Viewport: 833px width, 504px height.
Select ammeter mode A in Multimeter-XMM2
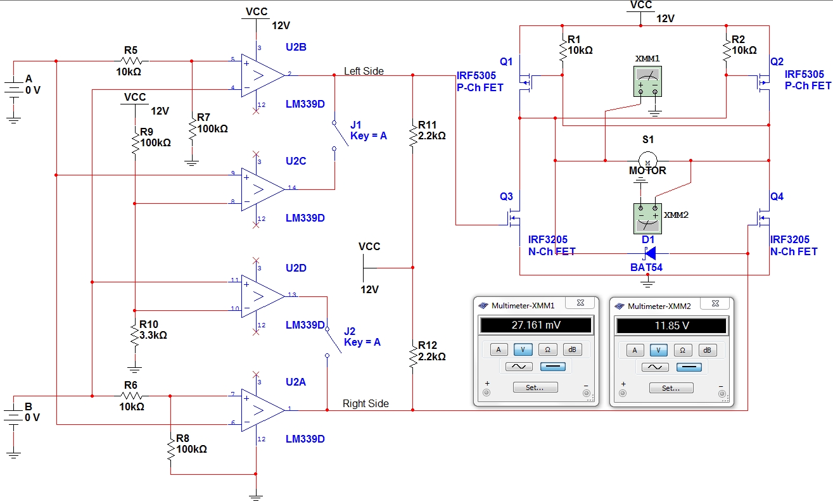coord(635,350)
